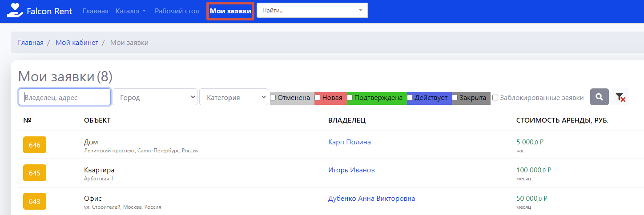This screenshot has height=215, width=644.
Task: Tick the Действует status checkbox
Action: coord(410,97)
